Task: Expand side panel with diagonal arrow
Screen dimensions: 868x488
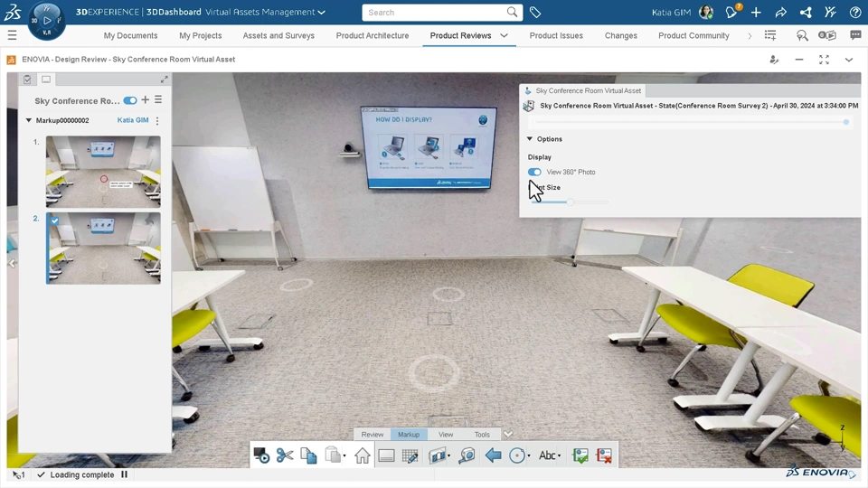Action: pyautogui.click(x=164, y=80)
